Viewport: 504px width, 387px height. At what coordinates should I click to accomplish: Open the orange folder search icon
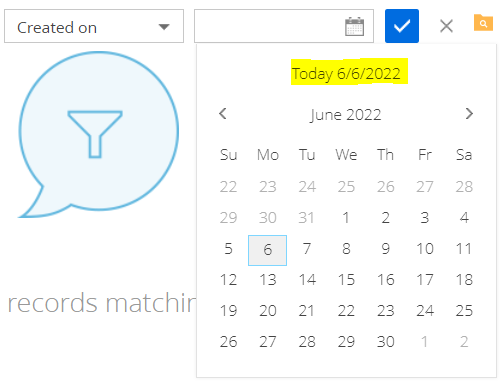(483, 23)
